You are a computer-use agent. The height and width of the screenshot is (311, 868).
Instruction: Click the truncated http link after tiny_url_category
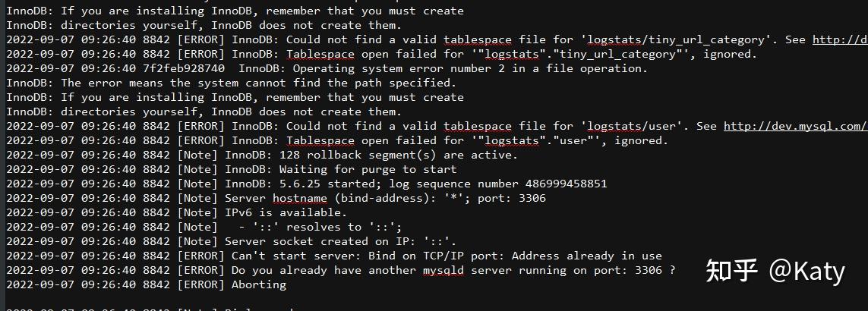click(x=839, y=39)
